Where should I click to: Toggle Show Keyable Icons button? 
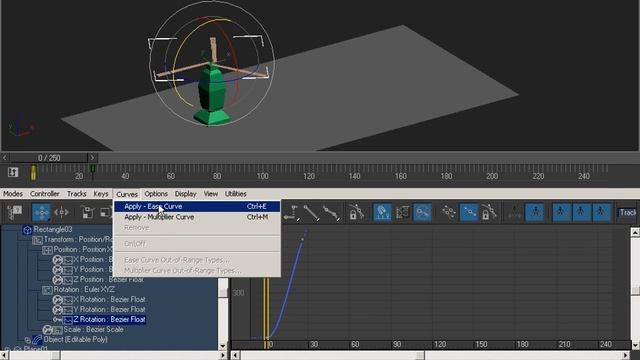422,213
